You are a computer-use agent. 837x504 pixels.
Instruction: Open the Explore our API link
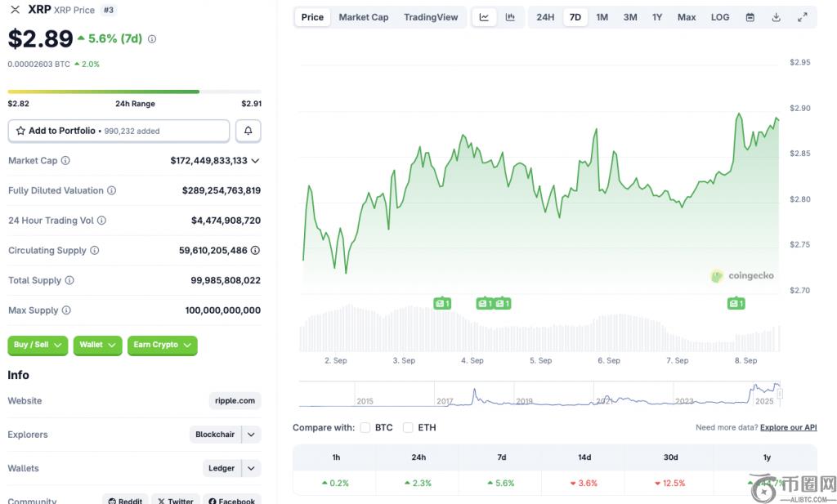coord(788,427)
